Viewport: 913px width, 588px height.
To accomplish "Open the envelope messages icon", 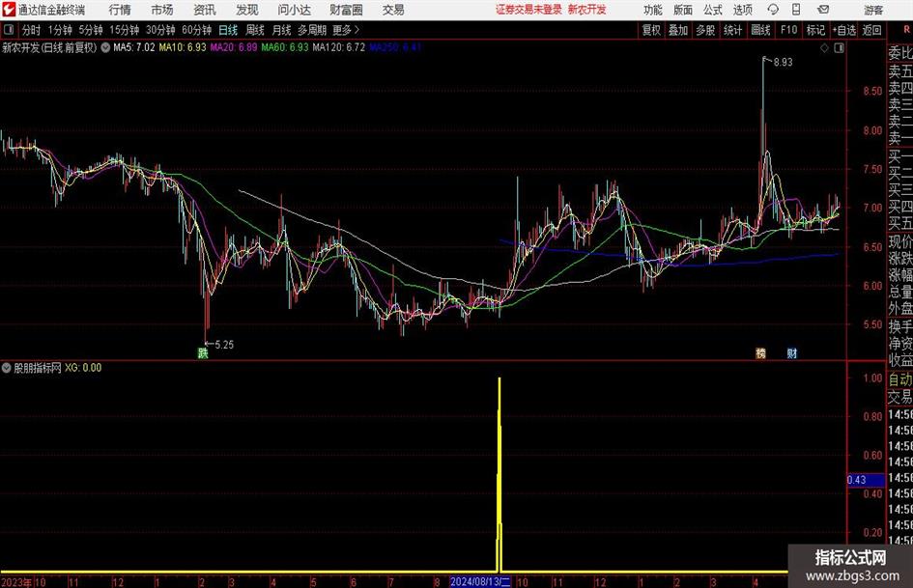I will pyautogui.click(x=823, y=10).
